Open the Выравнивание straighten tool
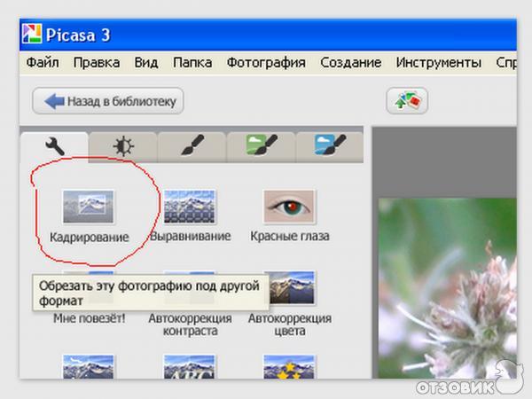 (189, 207)
